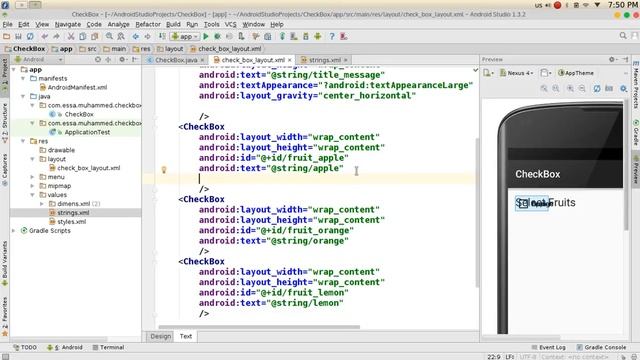
Task: Open Project panel gear settings
Action: pyautogui.click(x=122, y=60)
